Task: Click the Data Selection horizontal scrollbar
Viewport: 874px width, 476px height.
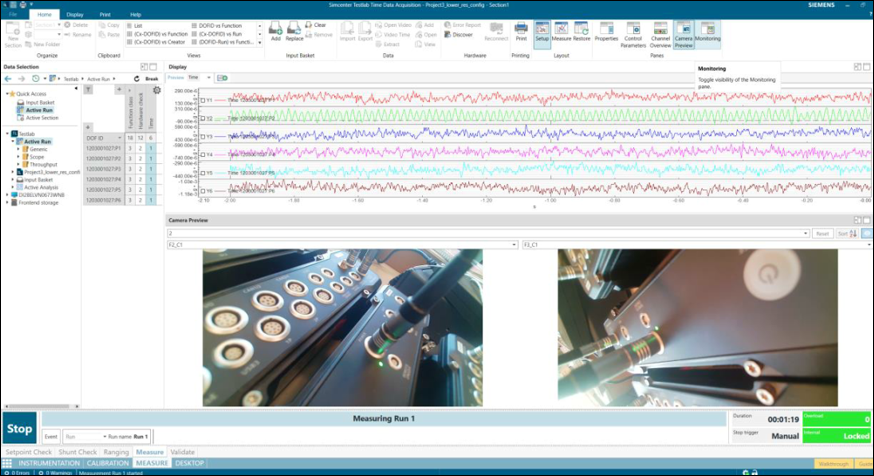Action: tap(41, 406)
